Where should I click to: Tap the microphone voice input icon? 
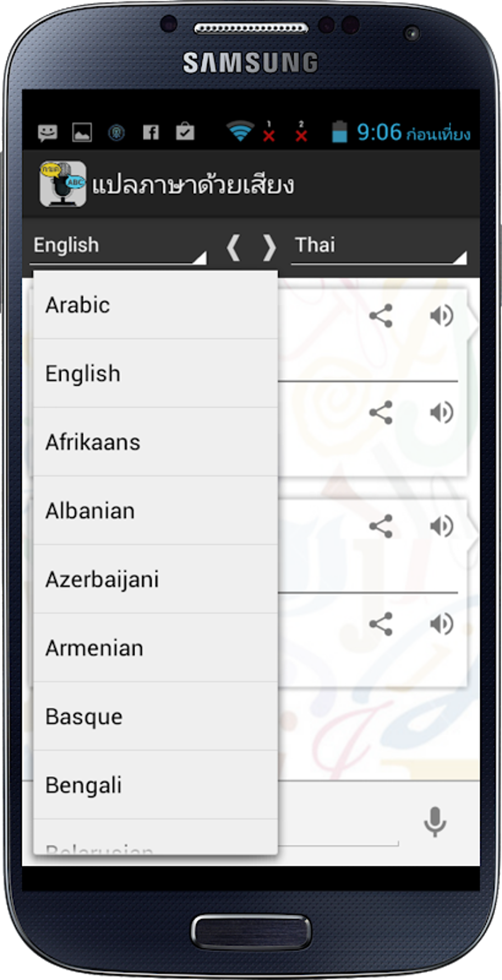click(x=435, y=821)
